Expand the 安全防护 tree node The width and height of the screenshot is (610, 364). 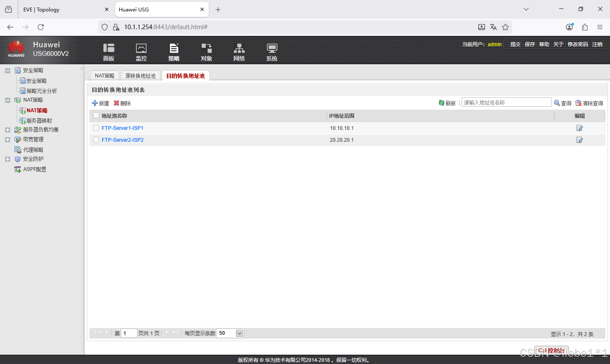tap(8, 159)
